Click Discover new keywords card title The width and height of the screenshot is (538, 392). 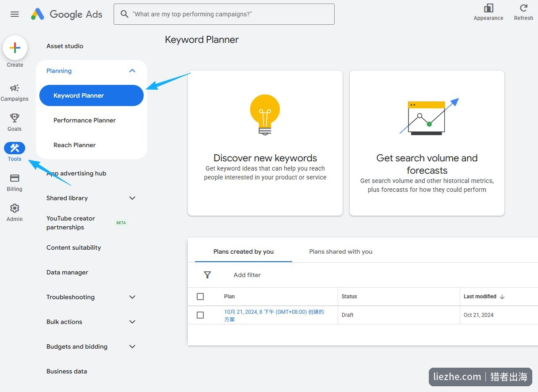[265, 158]
